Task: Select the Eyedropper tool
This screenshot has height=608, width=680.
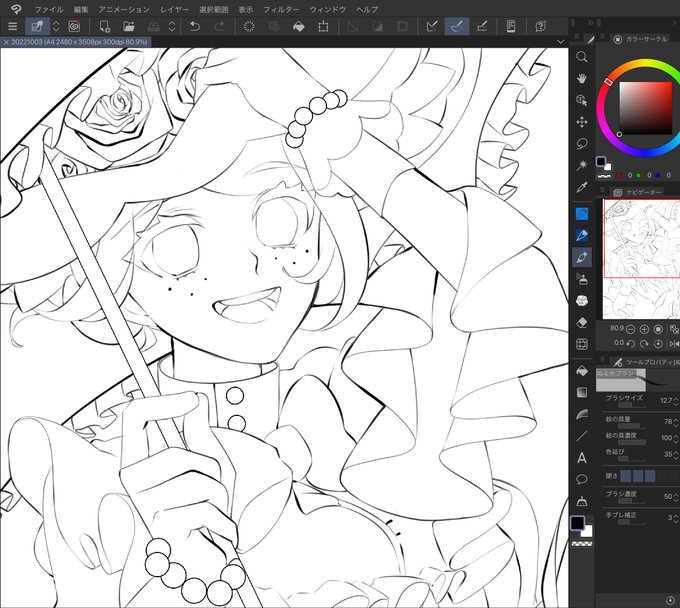Action: point(582,187)
